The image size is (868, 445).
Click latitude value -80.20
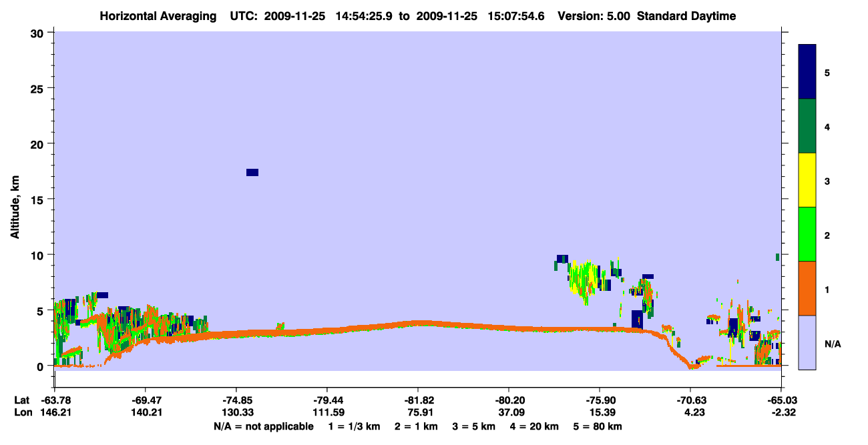pos(509,400)
